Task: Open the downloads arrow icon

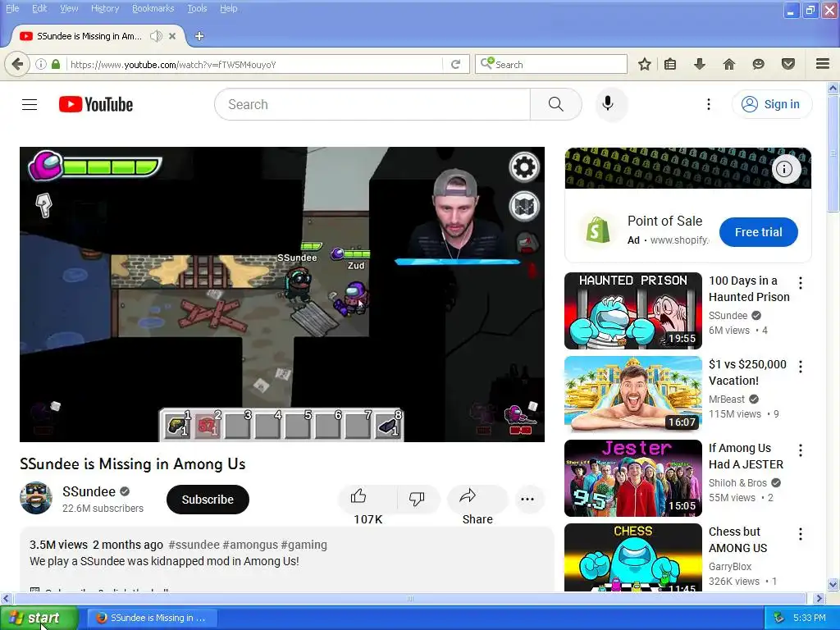Action: 700,64
